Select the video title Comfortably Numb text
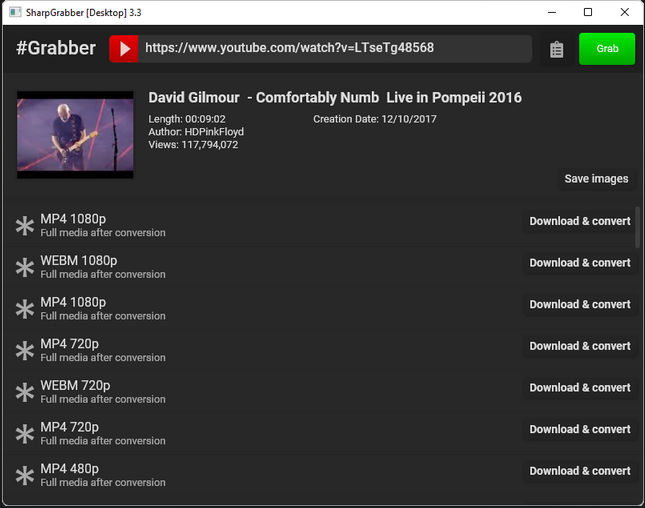This screenshot has width=645, height=508. click(x=335, y=97)
